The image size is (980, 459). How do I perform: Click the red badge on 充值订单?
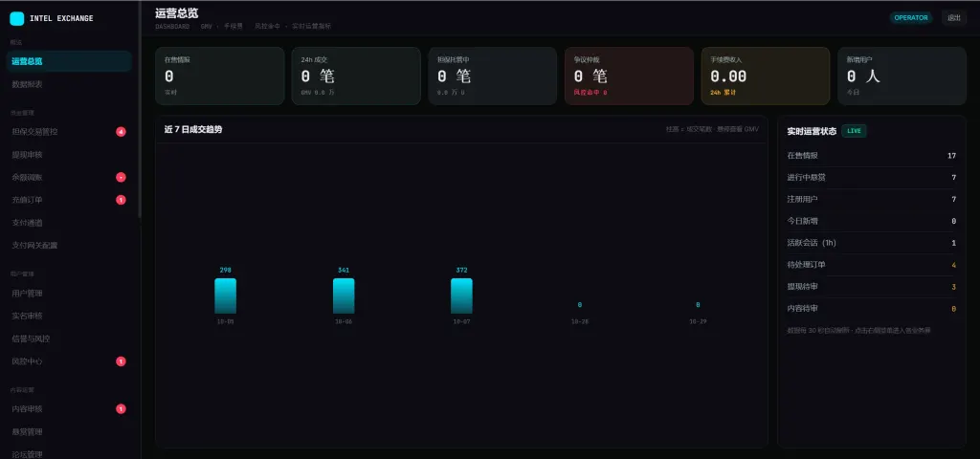121,200
